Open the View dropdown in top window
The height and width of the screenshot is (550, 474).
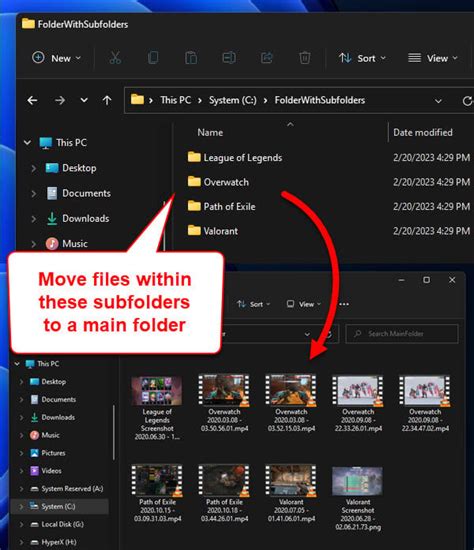tap(433, 58)
